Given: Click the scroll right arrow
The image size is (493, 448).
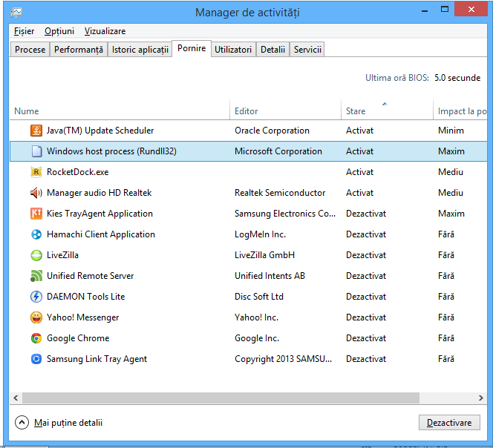Looking at the screenshot, I should point(480,398).
